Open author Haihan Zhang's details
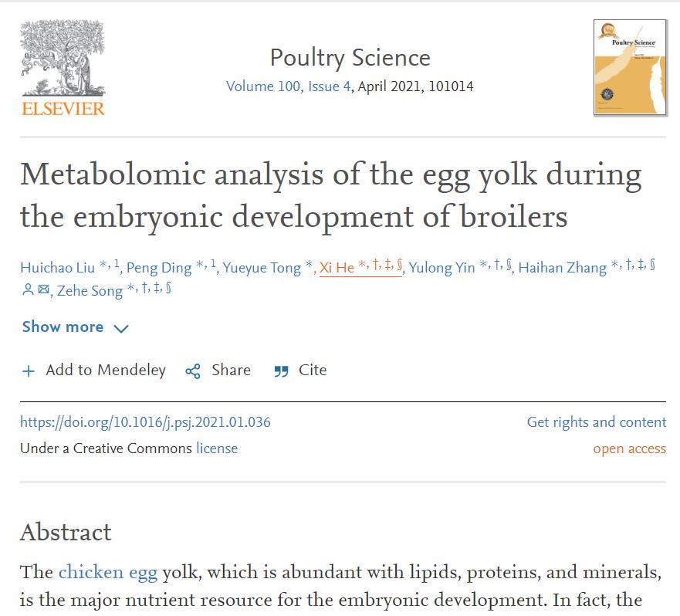Image resolution: width=680 pixels, height=616 pixels. [562, 268]
